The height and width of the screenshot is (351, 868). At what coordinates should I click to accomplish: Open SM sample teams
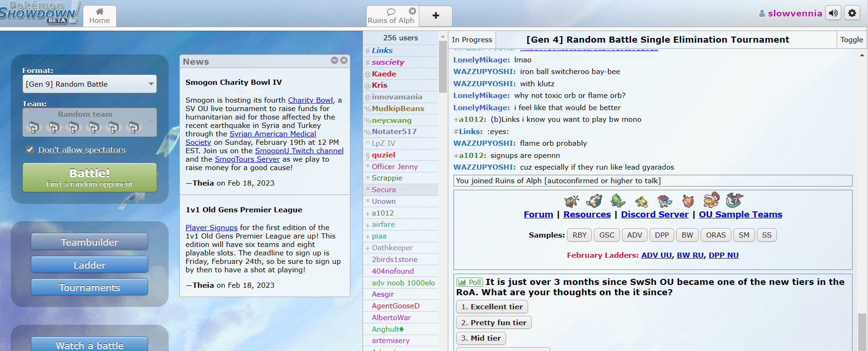tap(744, 235)
